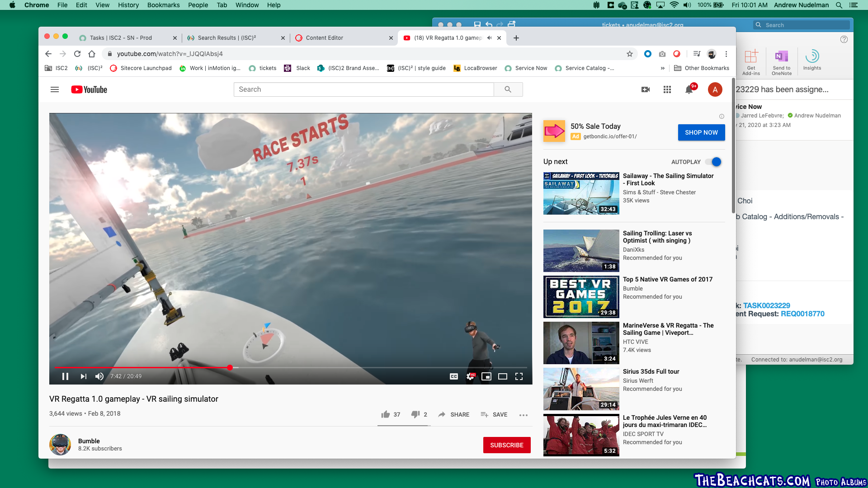Open account avatar menu
This screenshot has width=868, height=488.
click(x=715, y=89)
